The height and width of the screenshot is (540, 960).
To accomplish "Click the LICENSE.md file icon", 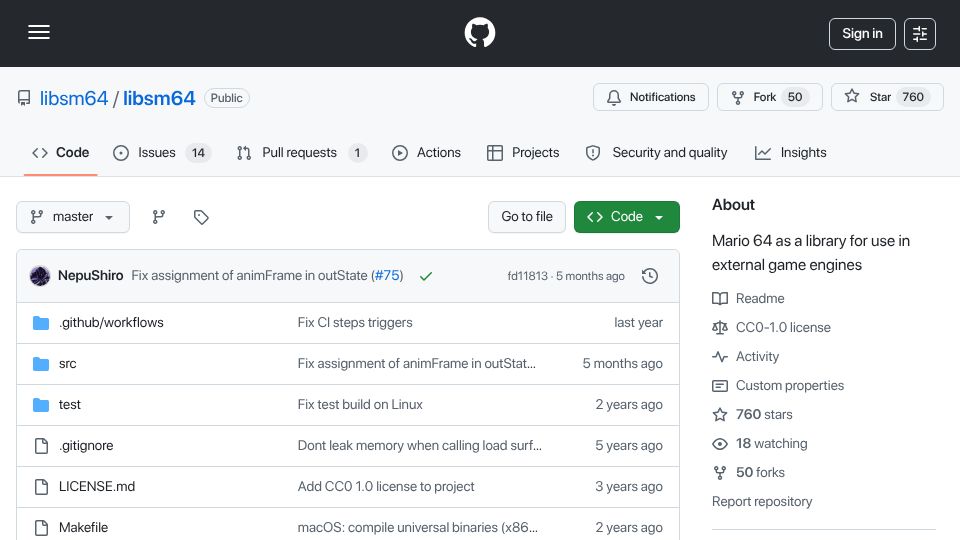I will click(41, 487).
